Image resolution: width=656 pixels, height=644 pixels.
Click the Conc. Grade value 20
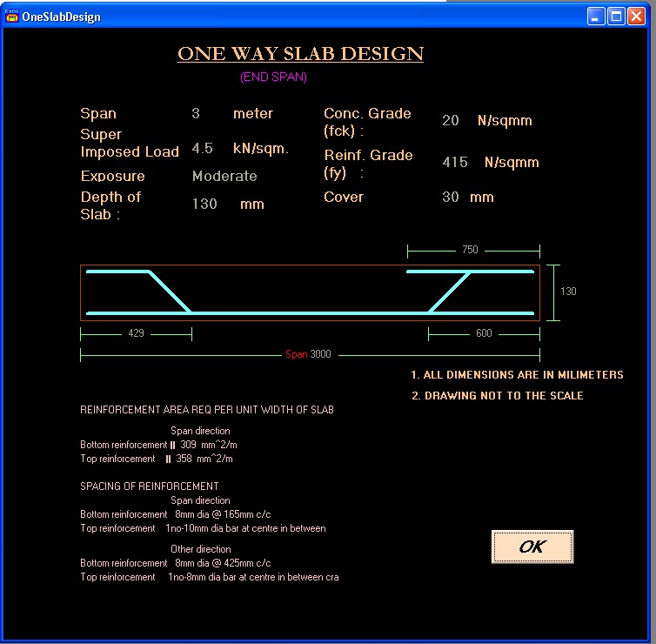pyautogui.click(x=451, y=120)
